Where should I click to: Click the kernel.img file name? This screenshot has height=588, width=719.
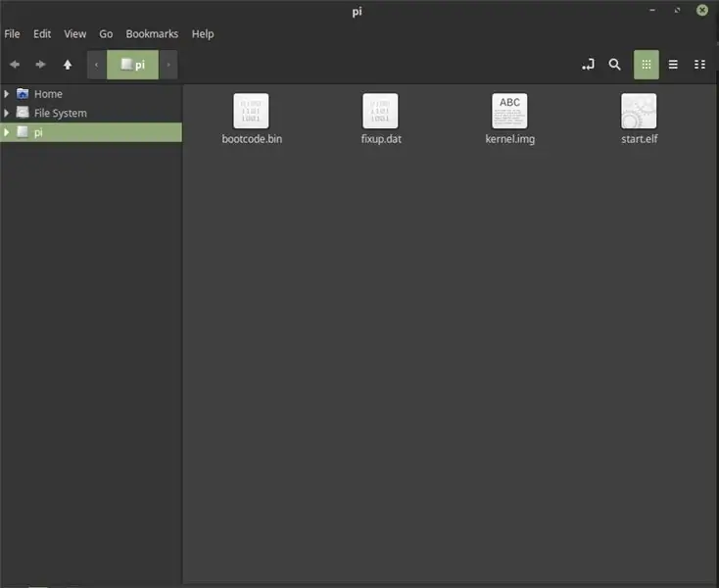click(x=510, y=139)
